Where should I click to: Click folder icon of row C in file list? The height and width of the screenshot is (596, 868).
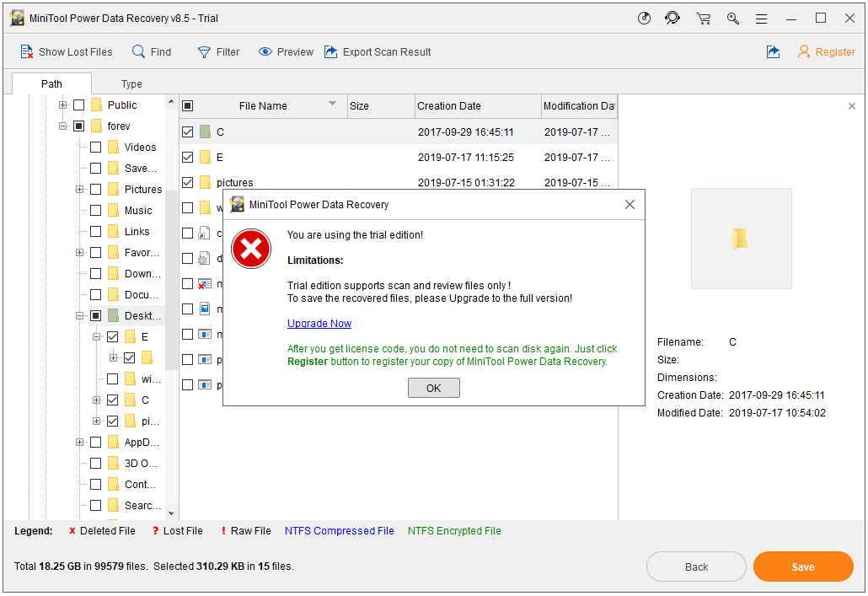pos(205,132)
